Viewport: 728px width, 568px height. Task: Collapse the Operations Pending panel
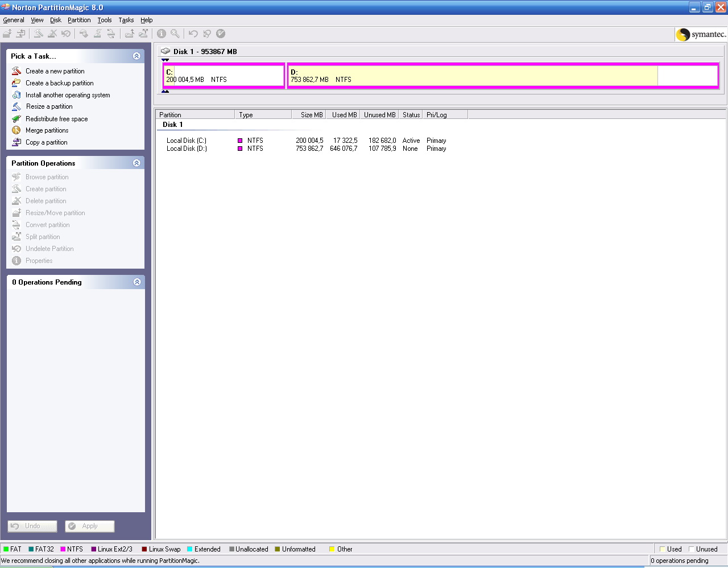tap(136, 282)
